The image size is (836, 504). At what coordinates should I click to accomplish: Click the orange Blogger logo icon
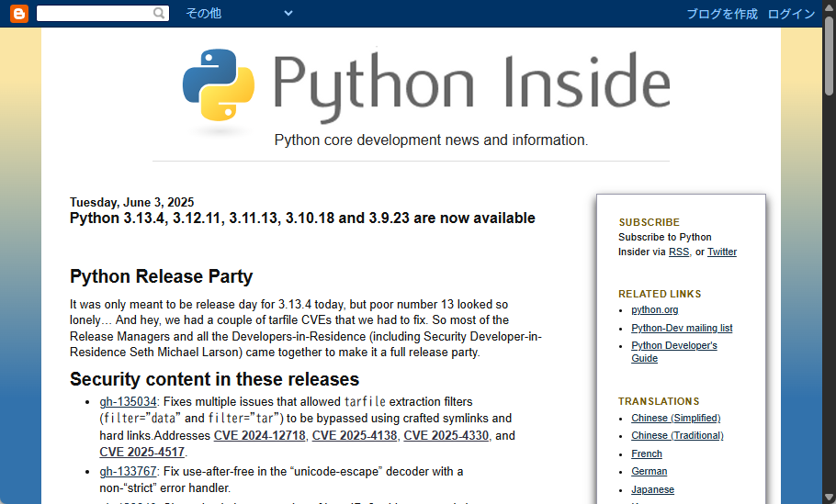(x=19, y=14)
